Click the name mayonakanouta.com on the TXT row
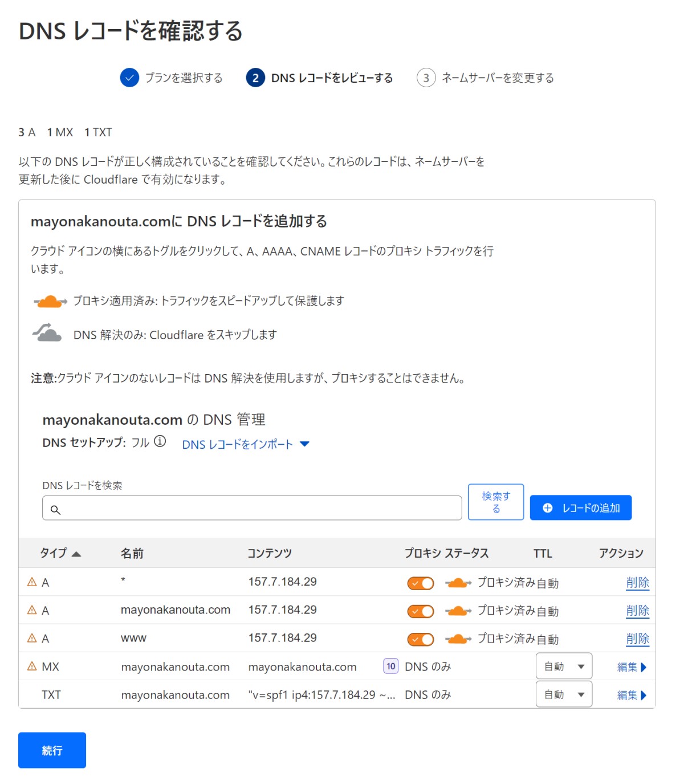 (175, 694)
